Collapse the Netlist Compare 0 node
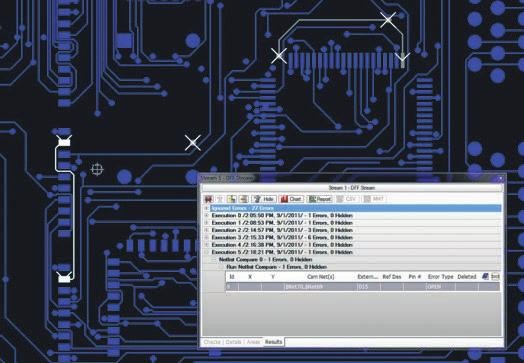Viewport: 524px width, 363px height. pos(214,260)
